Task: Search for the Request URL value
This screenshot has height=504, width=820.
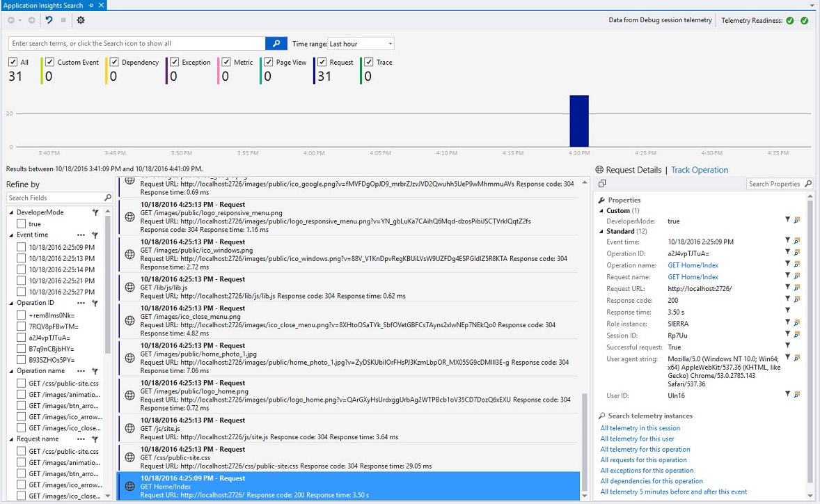Action: pyautogui.click(x=797, y=288)
